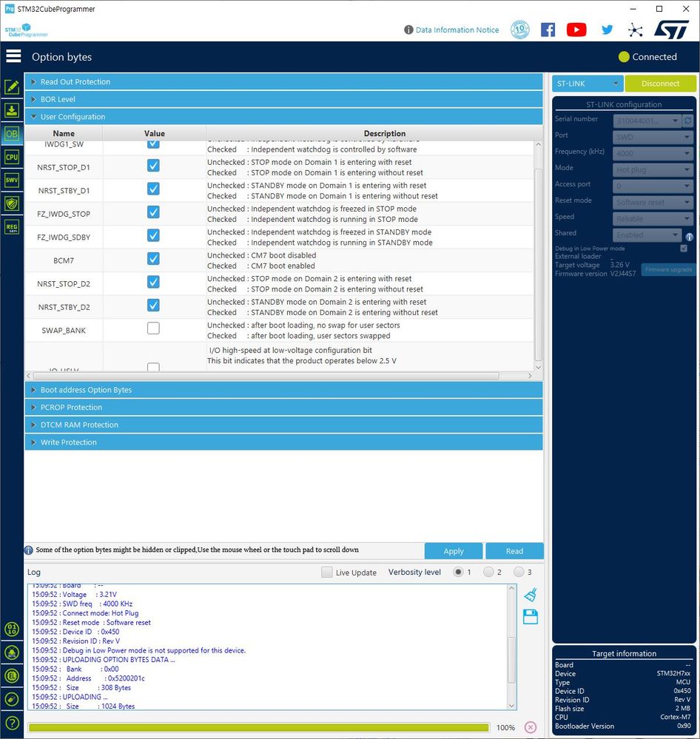
Task: Expand the Write Protection section
Action: tap(283, 442)
